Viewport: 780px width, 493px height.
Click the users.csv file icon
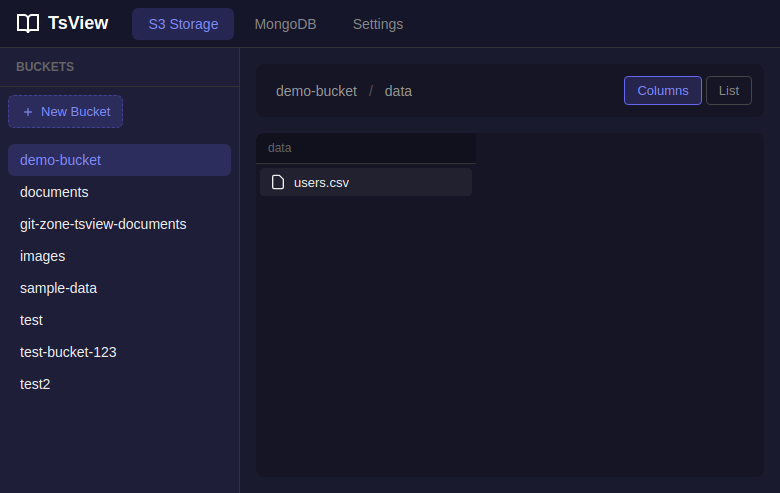(279, 182)
